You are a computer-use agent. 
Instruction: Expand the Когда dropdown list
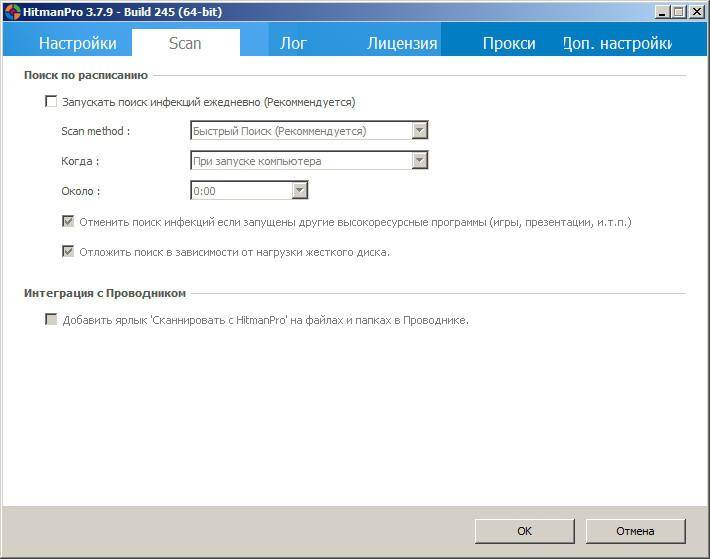[x=309, y=161]
